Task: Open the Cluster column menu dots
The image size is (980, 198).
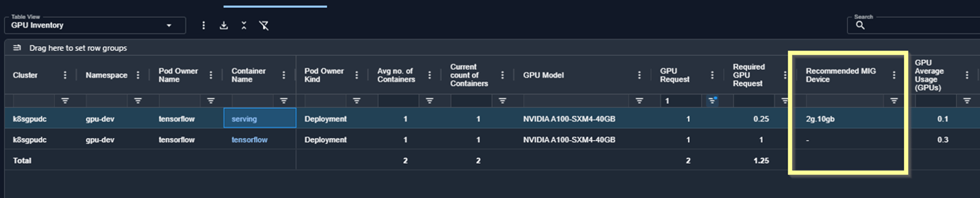Action: [x=65, y=75]
